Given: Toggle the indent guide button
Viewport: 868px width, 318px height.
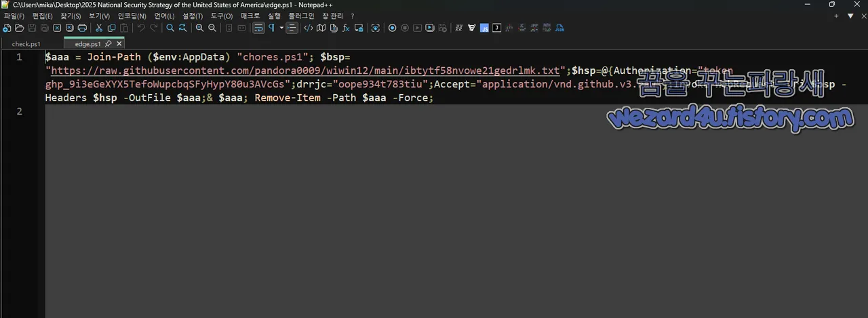Looking at the screenshot, I should [x=292, y=28].
